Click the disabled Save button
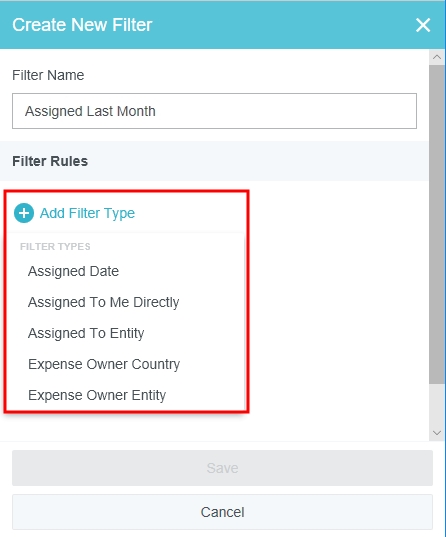The width and height of the screenshot is (446, 537). click(x=222, y=468)
